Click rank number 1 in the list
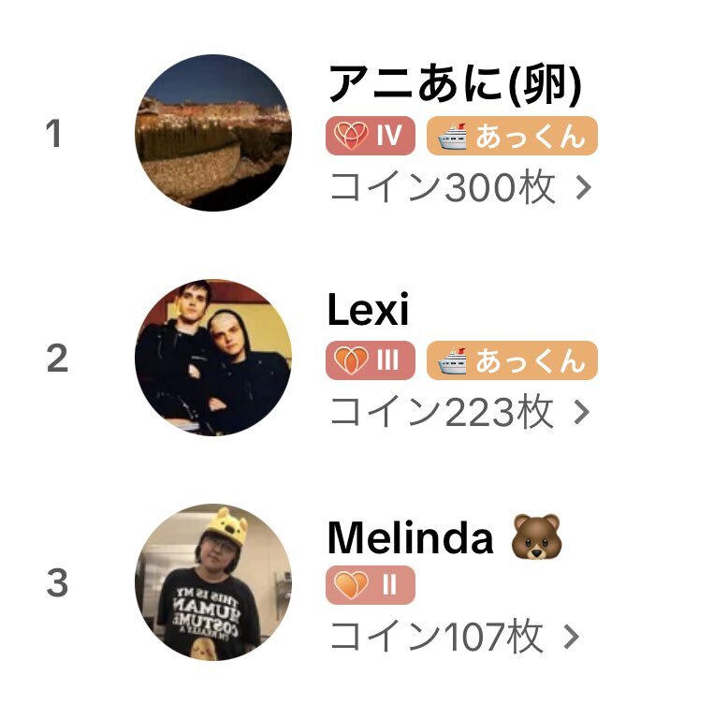 [x=53, y=133]
